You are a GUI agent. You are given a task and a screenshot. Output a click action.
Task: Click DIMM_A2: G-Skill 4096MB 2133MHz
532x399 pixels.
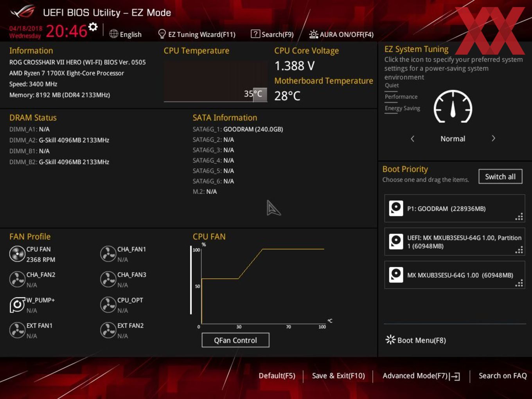coord(59,140)
